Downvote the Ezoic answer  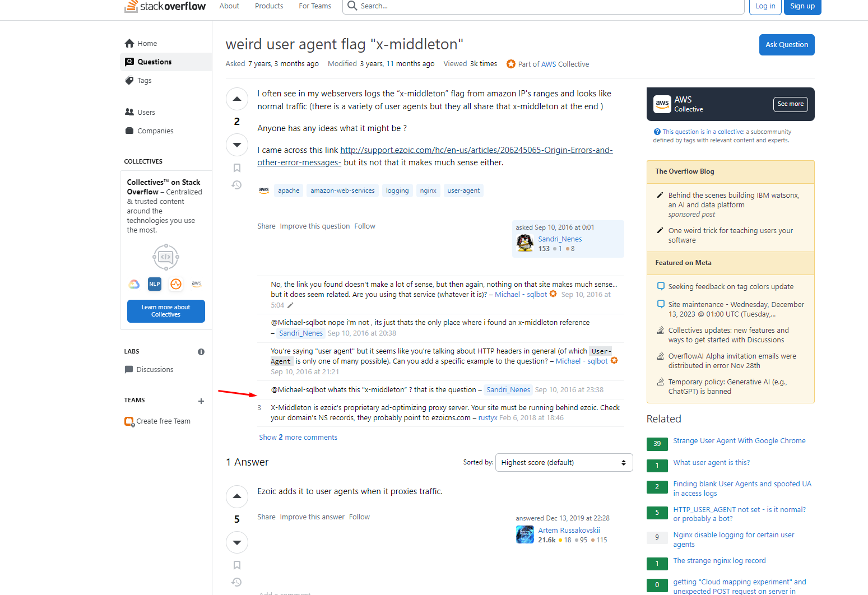click(x=237, y=542)
